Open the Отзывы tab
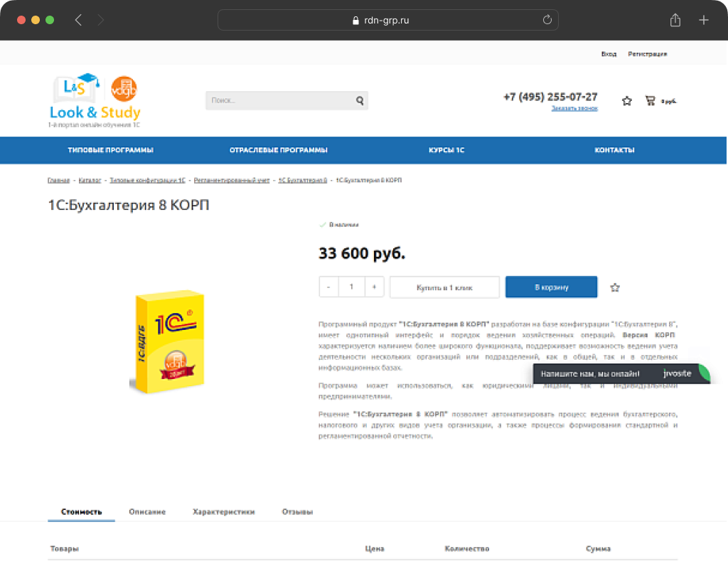The width and height of the screenshot is (728, 569). [x=297, y=512]
